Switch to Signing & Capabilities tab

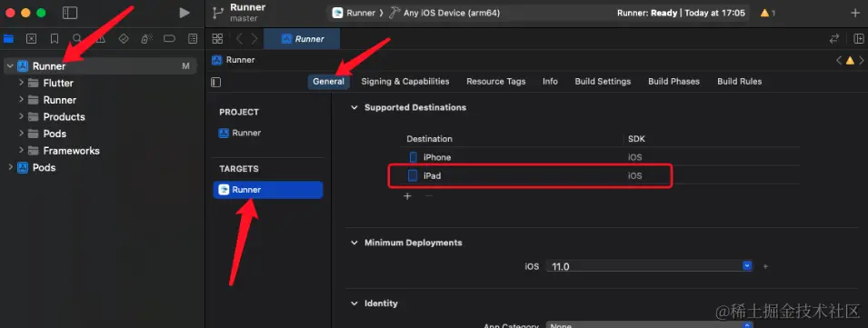point(405,81)
